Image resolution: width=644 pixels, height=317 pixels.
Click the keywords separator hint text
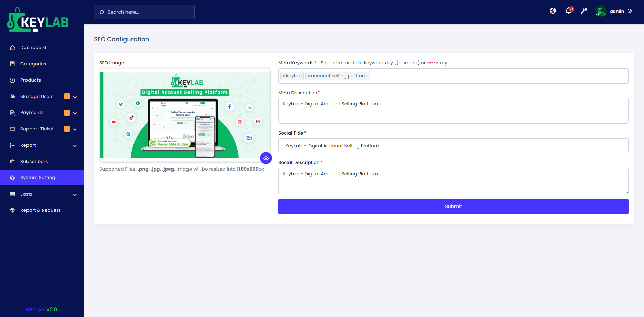[x=384, y=63]
